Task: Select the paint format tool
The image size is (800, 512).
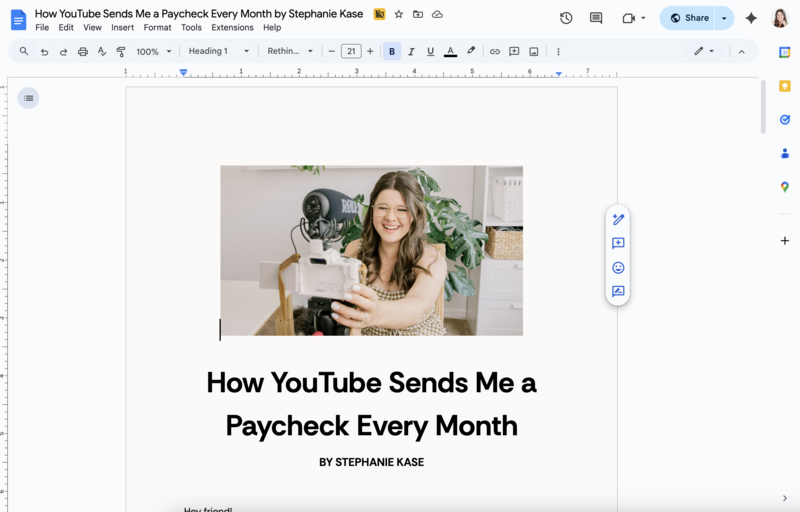Action: coord(121,52)
